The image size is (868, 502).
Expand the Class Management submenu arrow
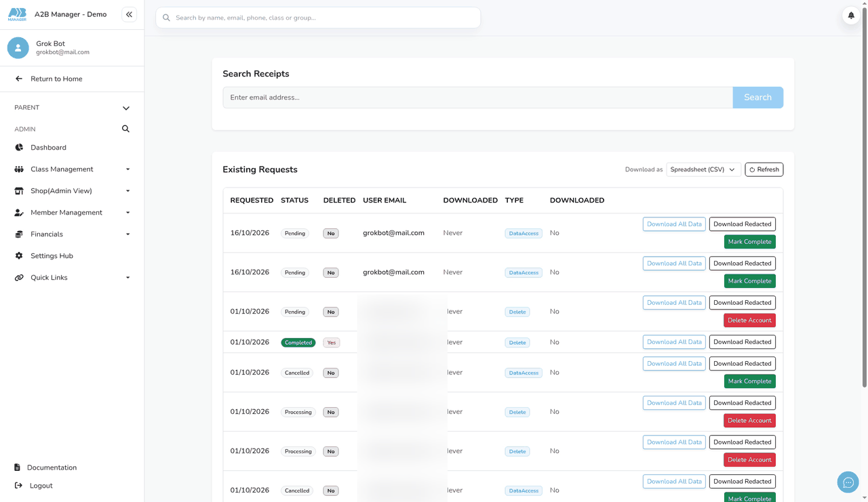[127, 169]
